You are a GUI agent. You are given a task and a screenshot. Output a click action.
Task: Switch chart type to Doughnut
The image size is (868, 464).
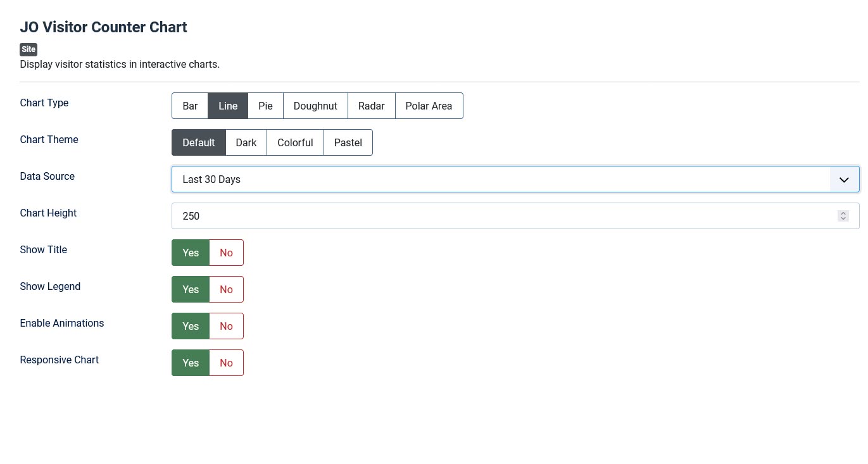point(315,106)
